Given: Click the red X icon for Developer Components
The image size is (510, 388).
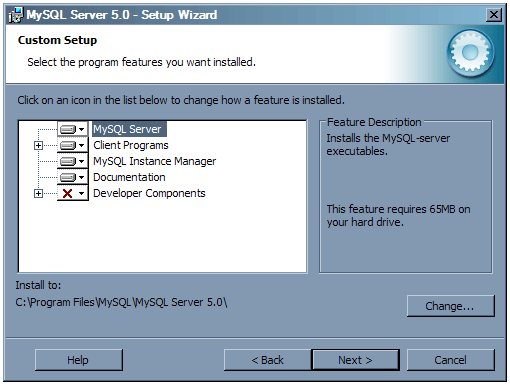Looking at the screenshot, I should point(68,193).
